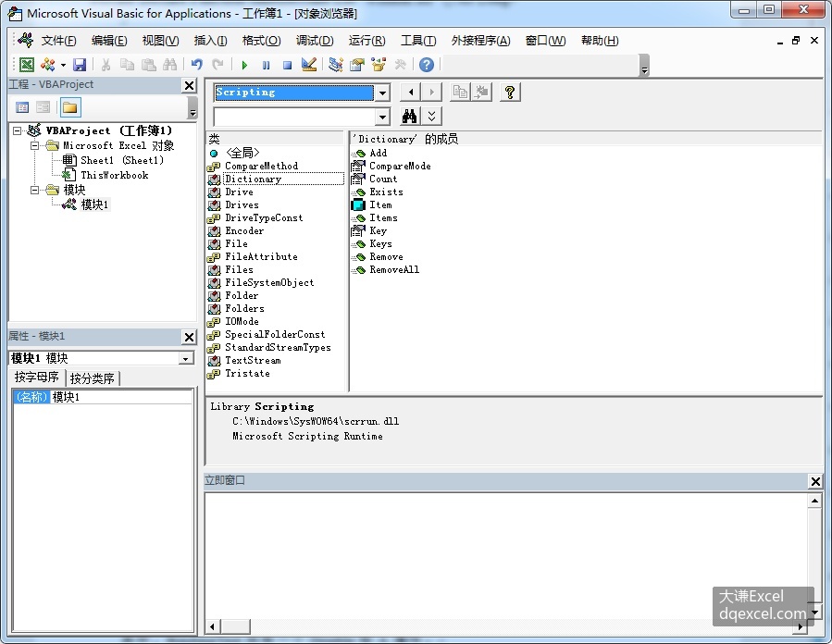Click View Object icon in project panel

click(x=43, y=107)
